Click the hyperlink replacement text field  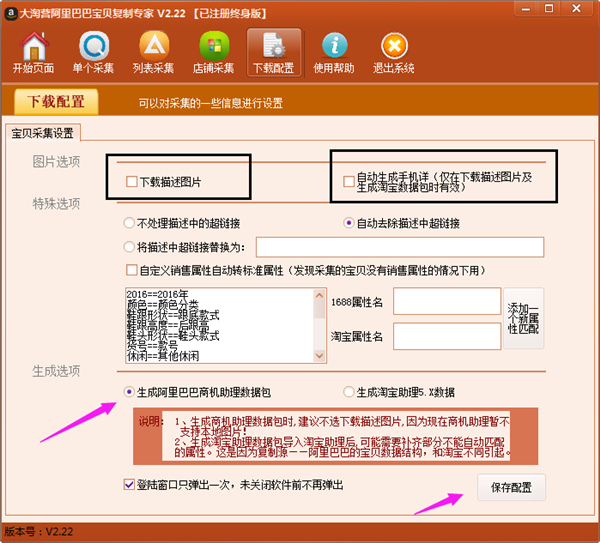click(400, 247)
